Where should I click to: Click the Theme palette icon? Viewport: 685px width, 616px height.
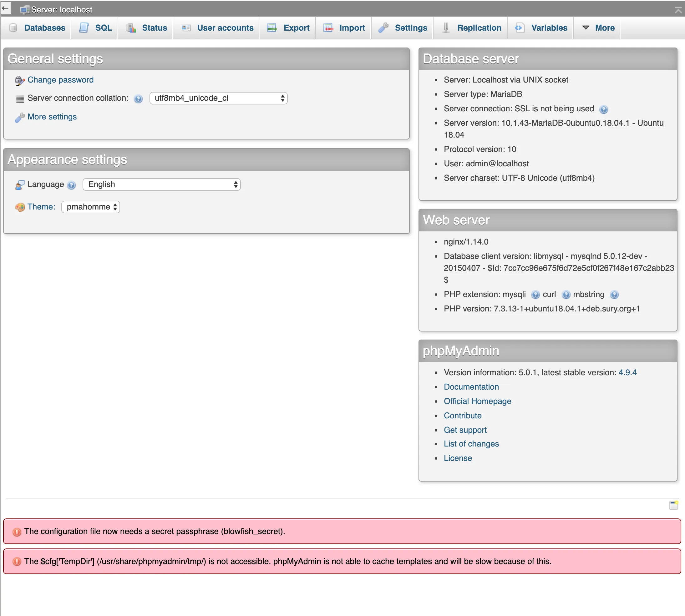click(20, 207)
